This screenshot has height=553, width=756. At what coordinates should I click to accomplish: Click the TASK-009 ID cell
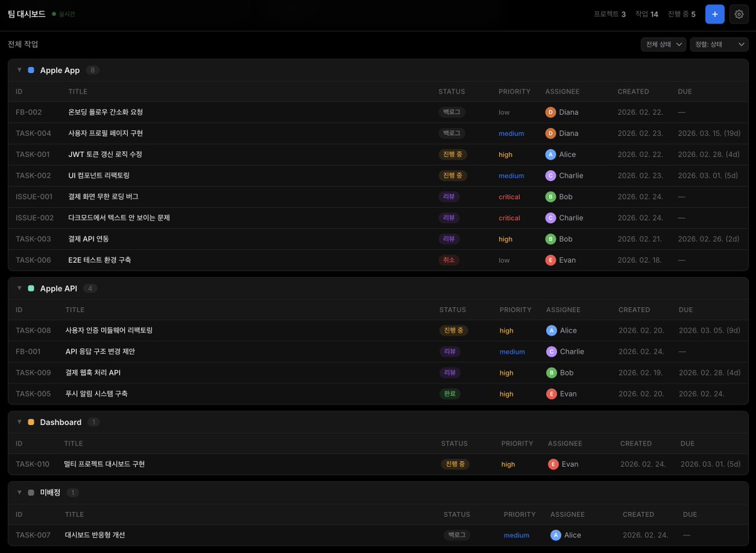(33, 373)
